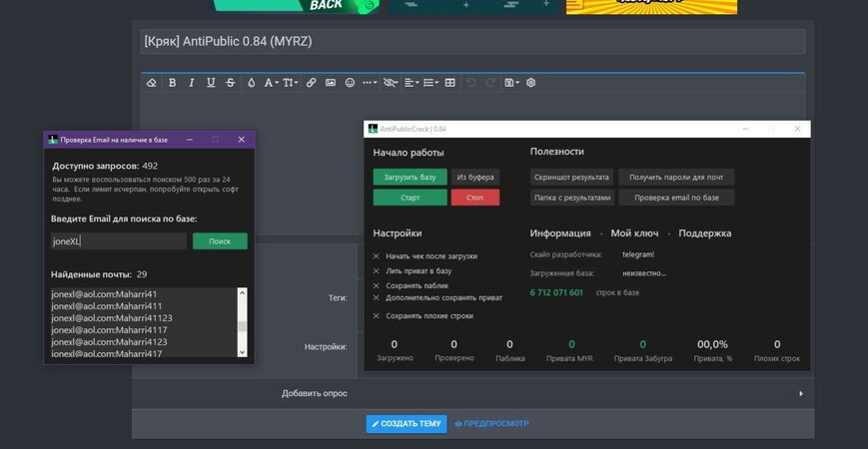Minimize the Проверка Email window

click(x=190, y=140)
